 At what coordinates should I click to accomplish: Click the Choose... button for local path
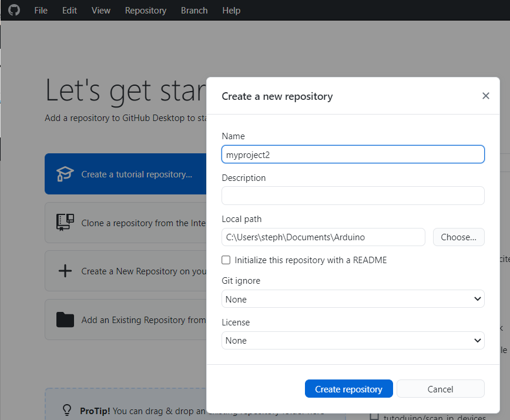tap(459, 237)
